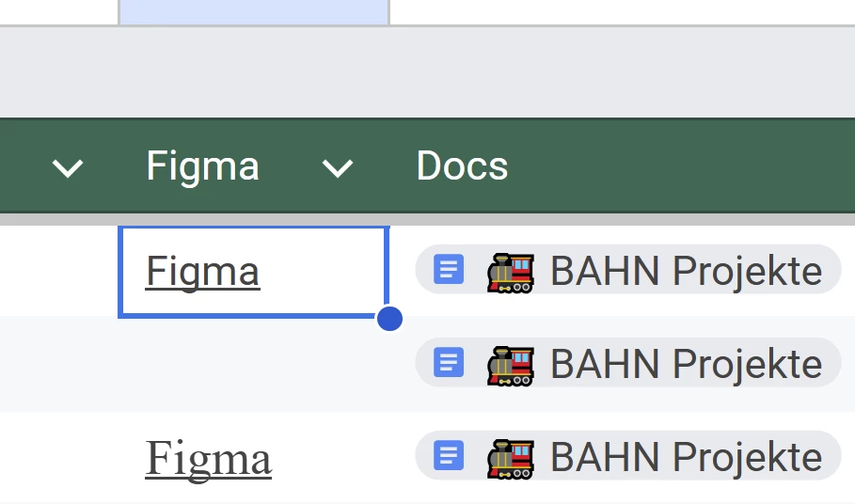Image resolution: width=855 pixels, height=504 pixels.
Task: Click the Docs file icon in first BAHN Projekte chip
Action: pyautogui.click(x=449, y=270)
